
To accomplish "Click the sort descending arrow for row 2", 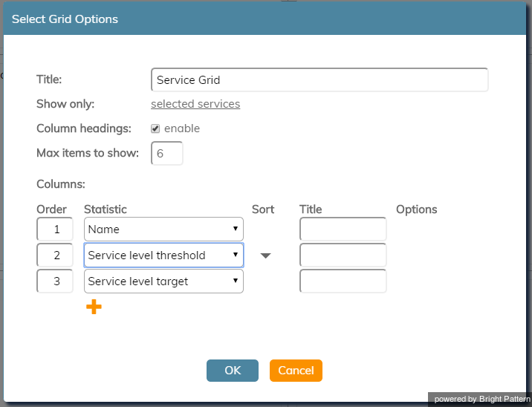I will tap(266, 255).
